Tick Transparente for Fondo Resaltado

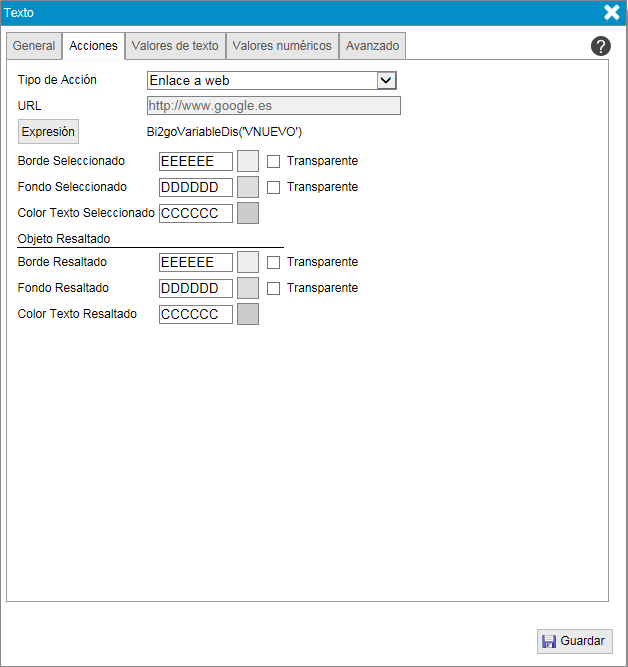(273, 288)
